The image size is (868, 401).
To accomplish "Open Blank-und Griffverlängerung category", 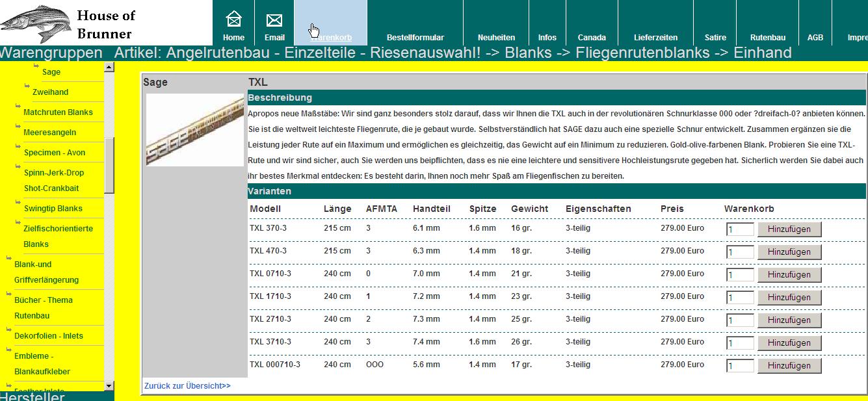I will tap(46, 272).
